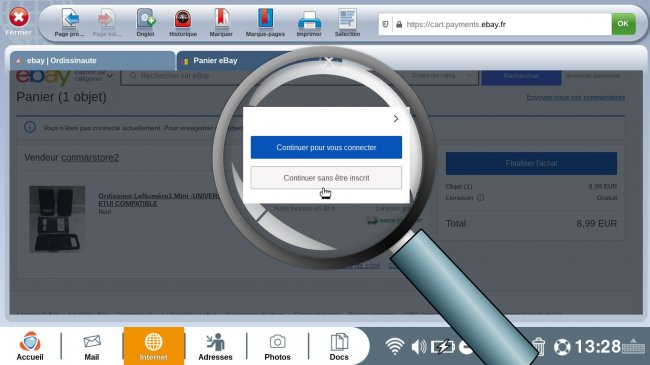Open Adresses in the bottom bar
The width and height of the screenshot is (650, 365).
[x=215, y=347]
